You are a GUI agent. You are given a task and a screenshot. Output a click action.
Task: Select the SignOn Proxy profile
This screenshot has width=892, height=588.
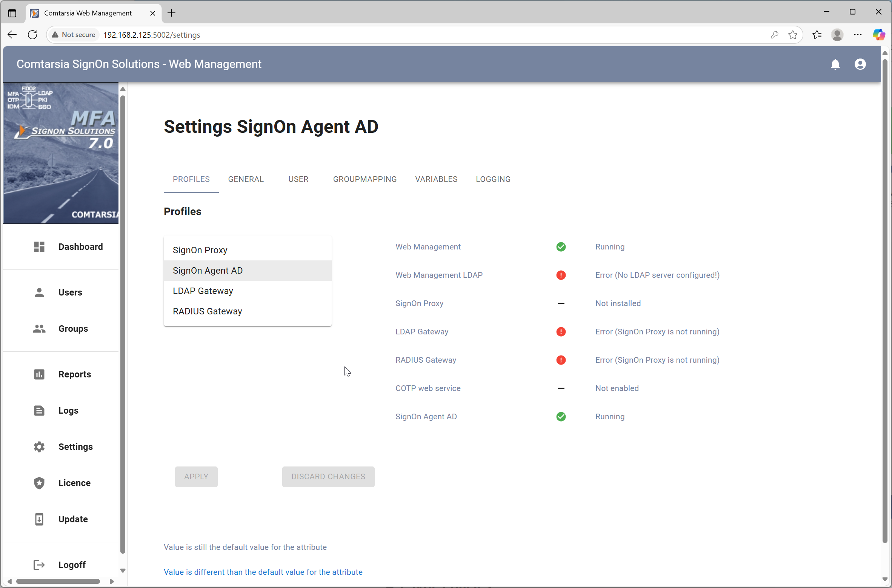[x=200, y=250]
